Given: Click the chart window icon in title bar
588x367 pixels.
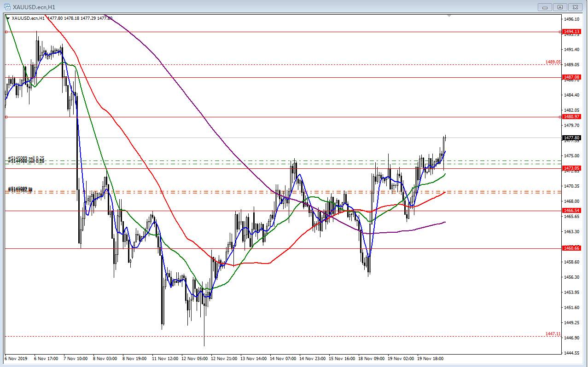Looking at the screenshot, I should (8, 7).
